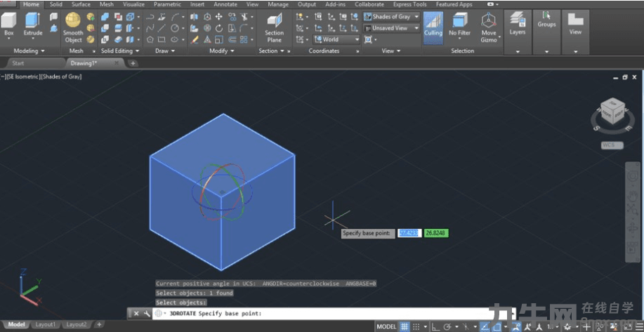Select the Array modify tool
Screen dimensions: 644x332
pyautogui.click(x=244, y=39)
